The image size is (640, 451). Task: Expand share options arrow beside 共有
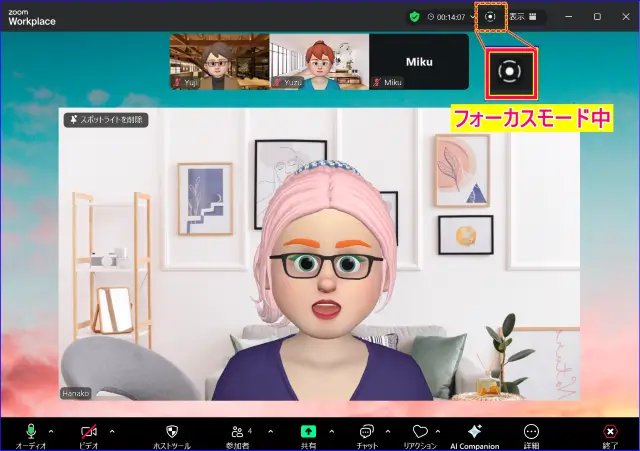pyautogui.click(x=328, y=431)
